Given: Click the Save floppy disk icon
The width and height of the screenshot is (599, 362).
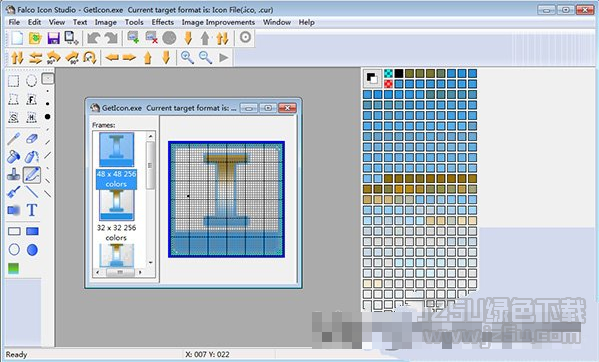Looking at the screenshot, I should pyautogui.click(x=53, y=38).
